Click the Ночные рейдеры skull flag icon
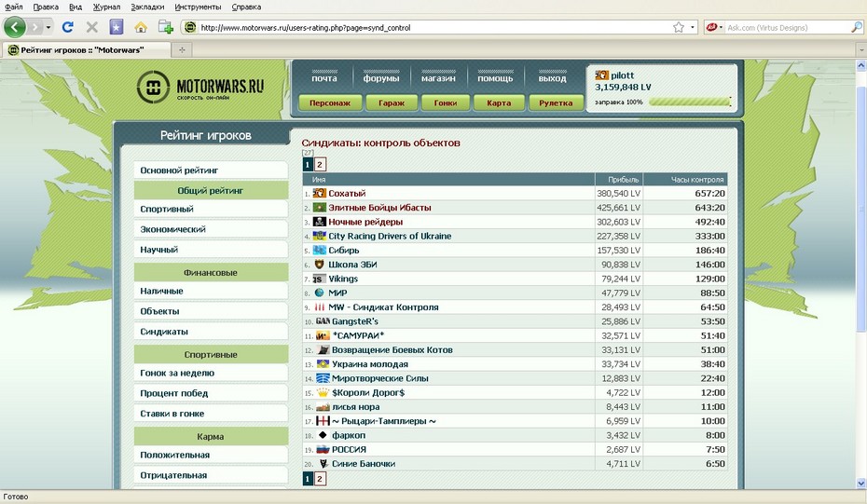Screen dimensions: 867x504 coord(320,222)
